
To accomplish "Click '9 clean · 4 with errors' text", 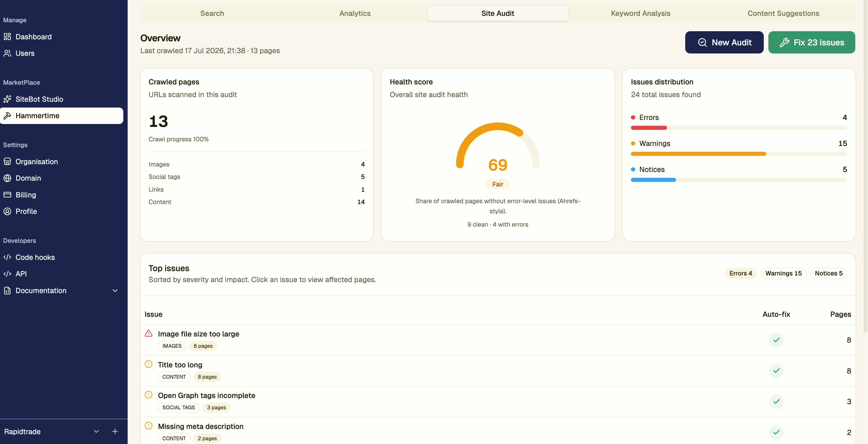I will pyautogui.click(x=498, y=224).
